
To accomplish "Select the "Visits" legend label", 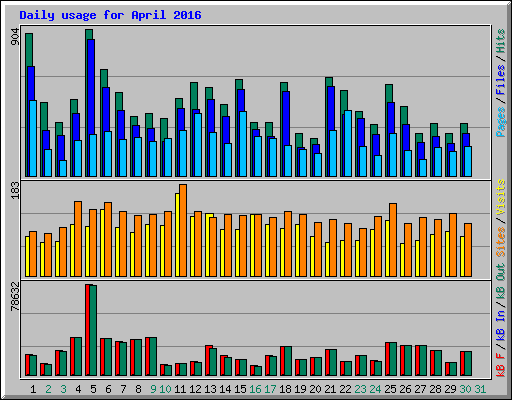I will pos(501,197).
